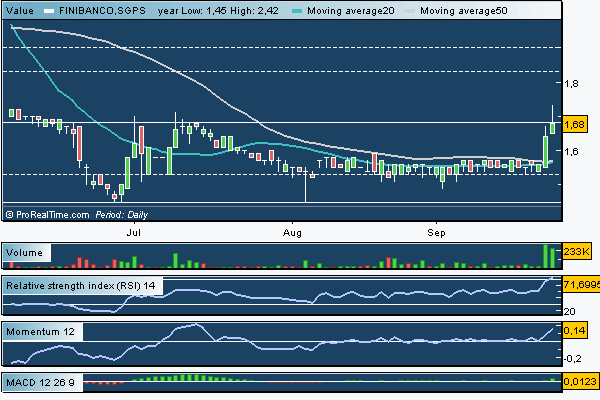Click the 'Value' legend label
The image size is (600, 400).
tap(20, 11)
